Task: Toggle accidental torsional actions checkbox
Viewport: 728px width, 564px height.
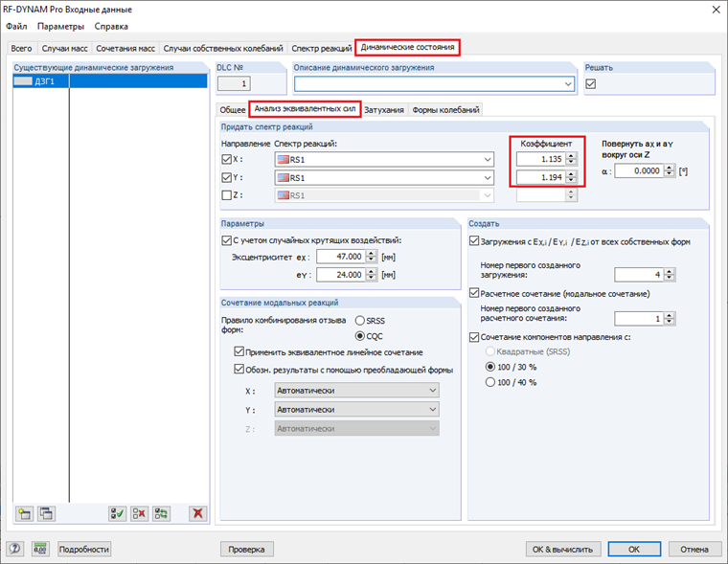Action: pyautogui.click(x=226, y=240)
